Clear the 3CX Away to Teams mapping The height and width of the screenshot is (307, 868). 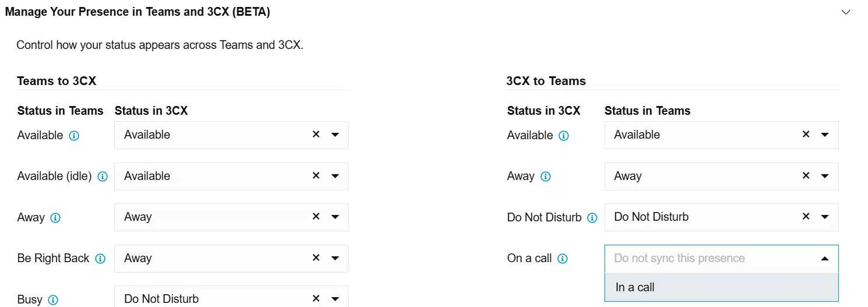806,175
